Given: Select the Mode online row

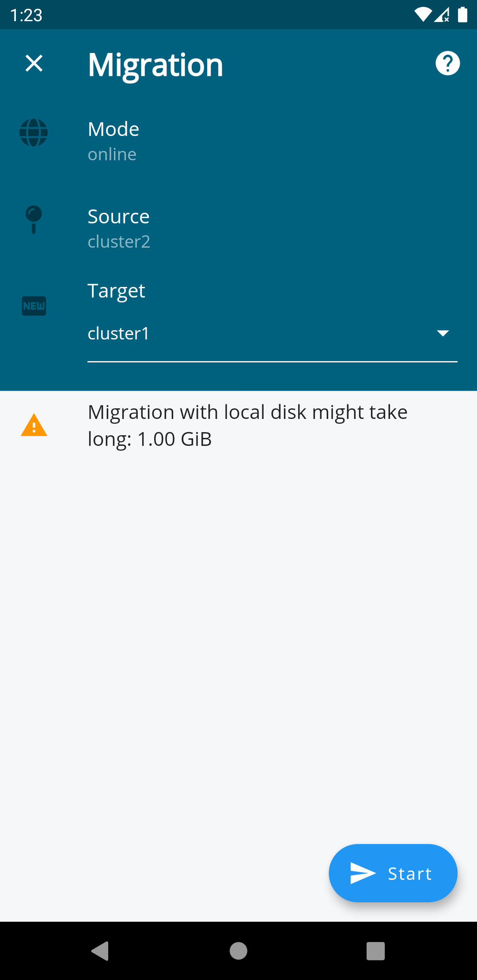Looking at the screenshot, I should tap(238, 141).
